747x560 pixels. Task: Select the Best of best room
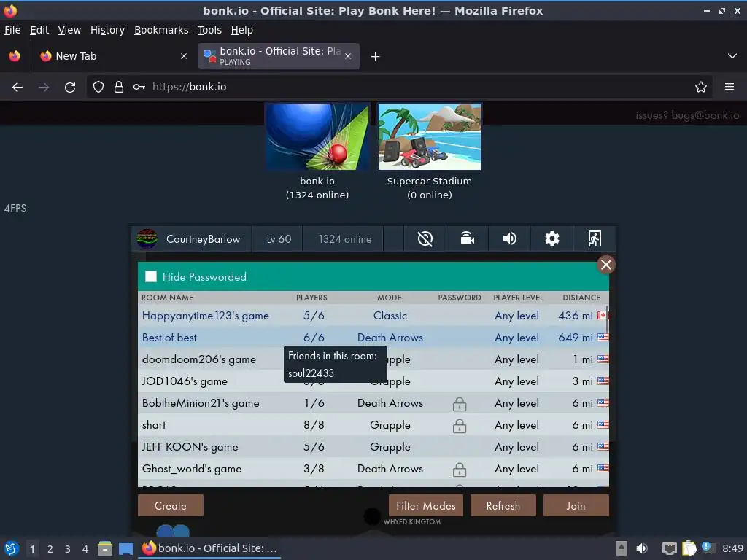(x=373, y=337)
